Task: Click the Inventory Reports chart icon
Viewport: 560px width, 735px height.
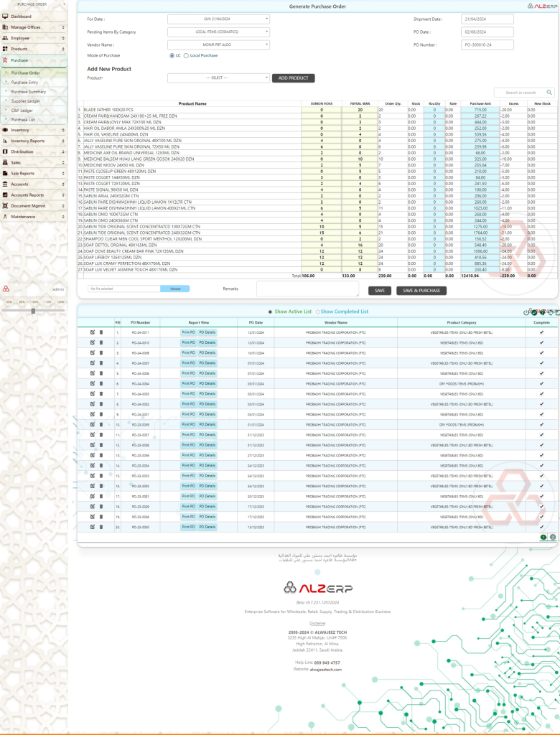Action: (x=5, y=141)
